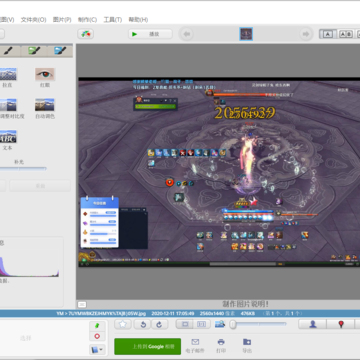Open the 制作(C) menu
The image size is (360, 360).
pyautogui.click(x=87, y=20)
